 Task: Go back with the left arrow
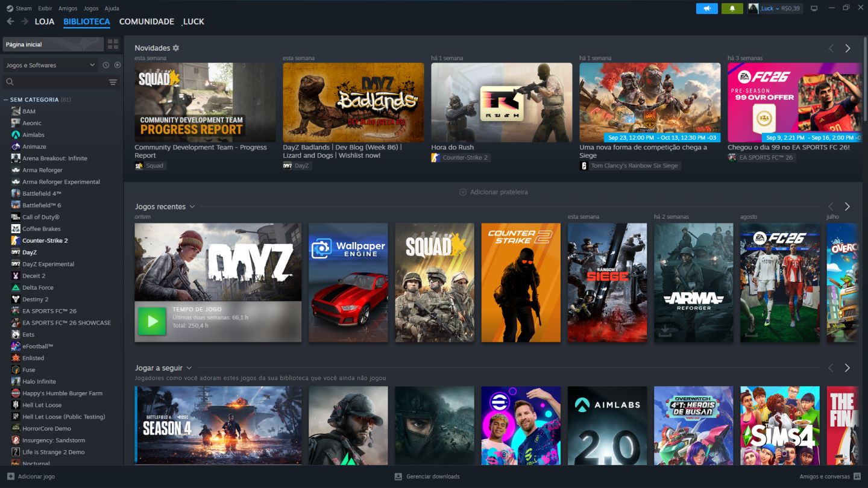(x=10, y=22)
